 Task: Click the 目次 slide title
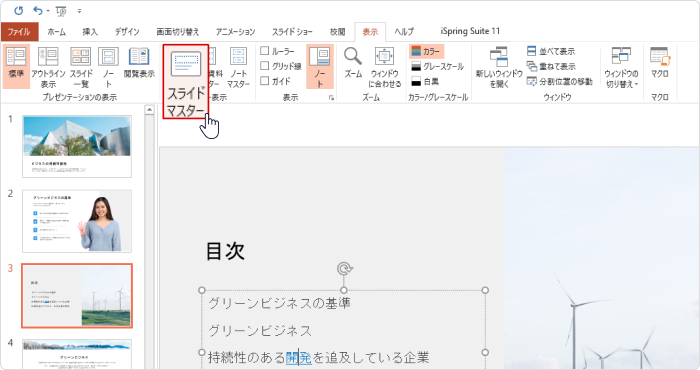(x=225, y=251)
